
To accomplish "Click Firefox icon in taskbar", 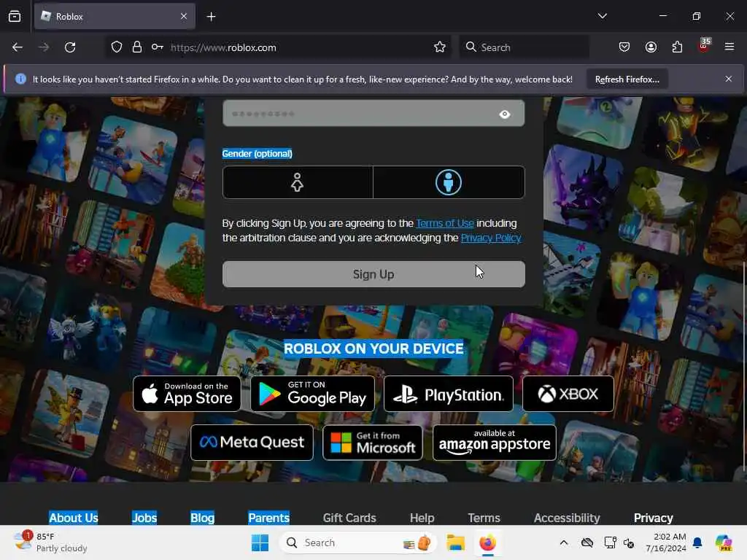I will pos(487,542).
